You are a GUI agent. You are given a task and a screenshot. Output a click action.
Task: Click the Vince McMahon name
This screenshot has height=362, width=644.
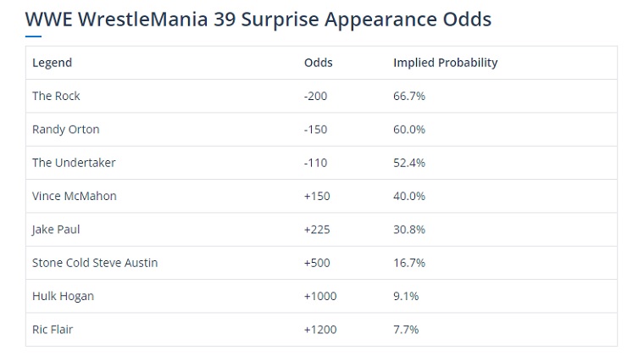tap(74, 196)
